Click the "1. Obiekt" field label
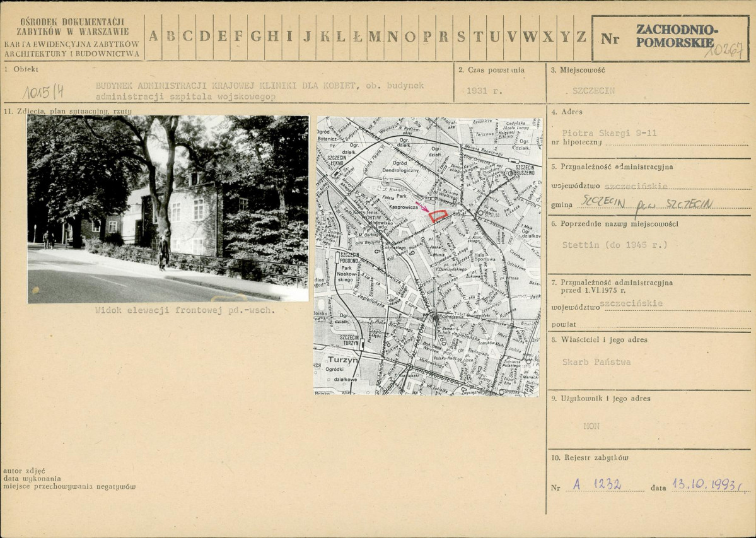 (x=21, y=69)
